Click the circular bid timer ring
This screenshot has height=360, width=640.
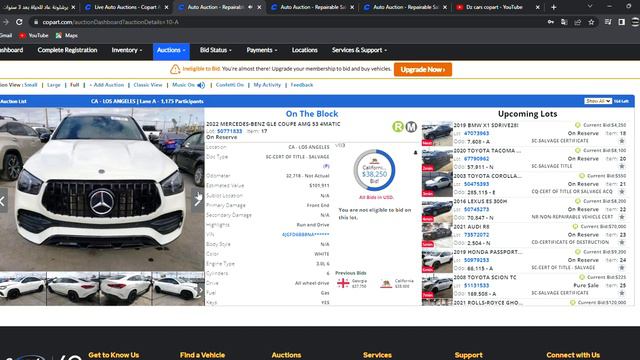pos(374,170)
